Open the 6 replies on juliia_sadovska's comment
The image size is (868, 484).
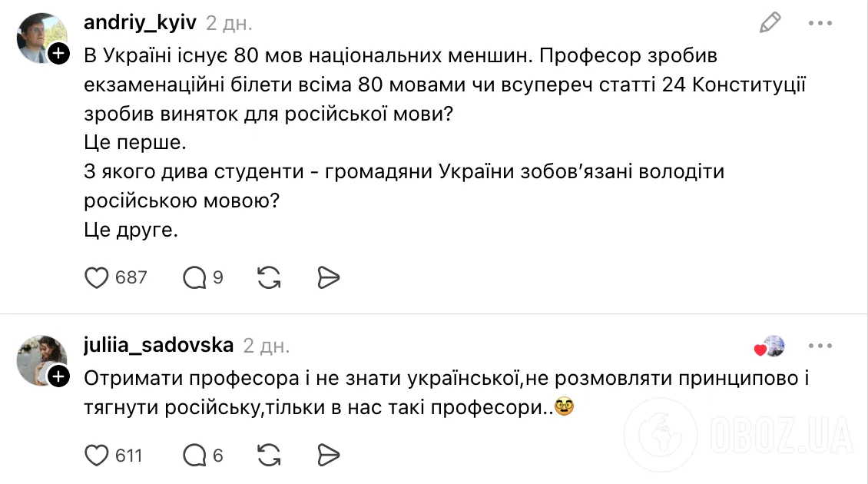(194, 455)
